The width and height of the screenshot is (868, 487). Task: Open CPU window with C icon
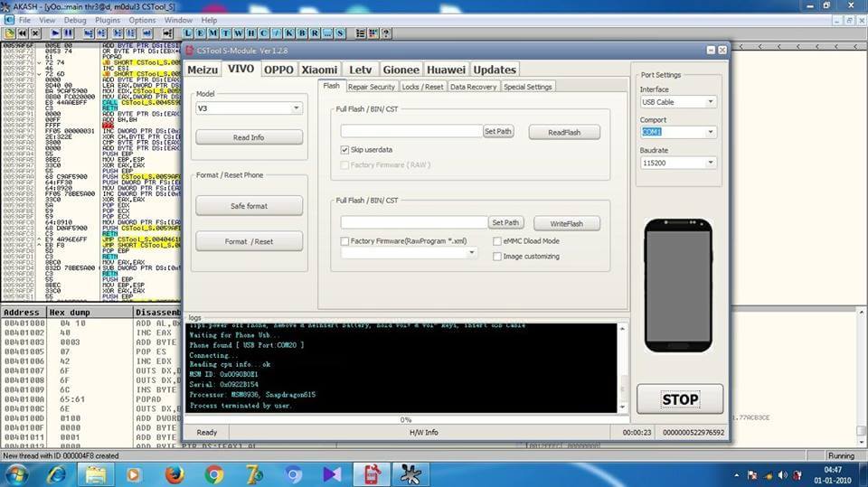(x=264, y=33)
